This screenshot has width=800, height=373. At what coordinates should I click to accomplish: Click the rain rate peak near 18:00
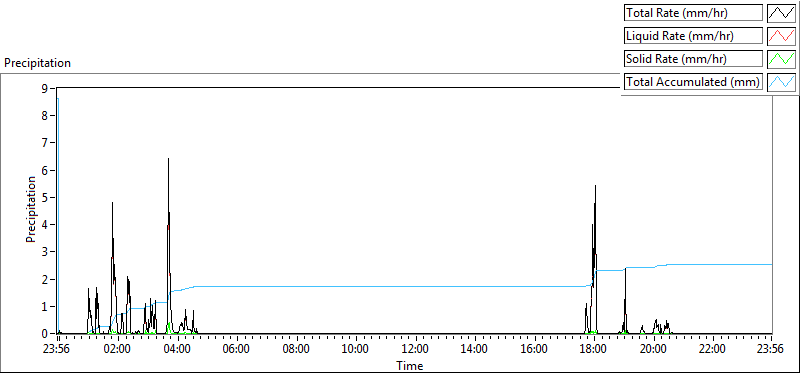click(595, 186)
